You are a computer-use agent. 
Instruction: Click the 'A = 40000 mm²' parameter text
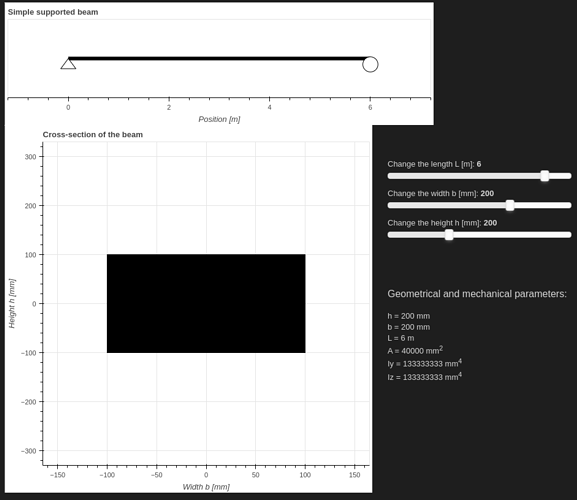415,350
